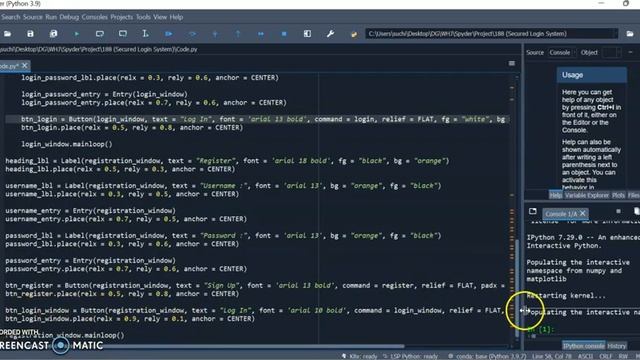Viewport: 640px width, 360px height.
Task: Open Preferences with the wrench icon
Action: coord(330,34)
